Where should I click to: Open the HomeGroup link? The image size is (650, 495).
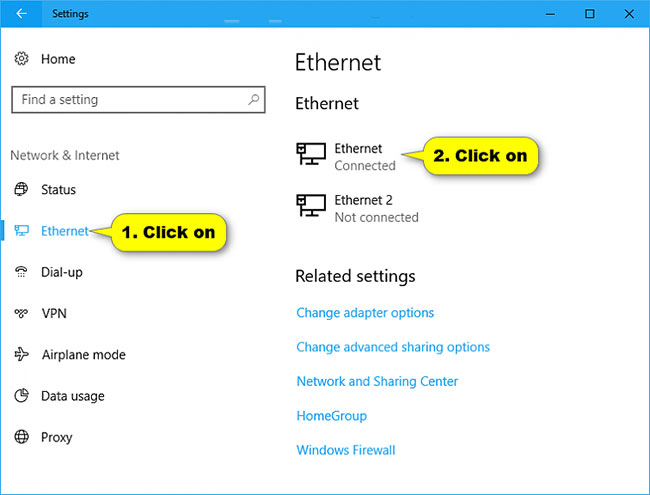(331, 415)
